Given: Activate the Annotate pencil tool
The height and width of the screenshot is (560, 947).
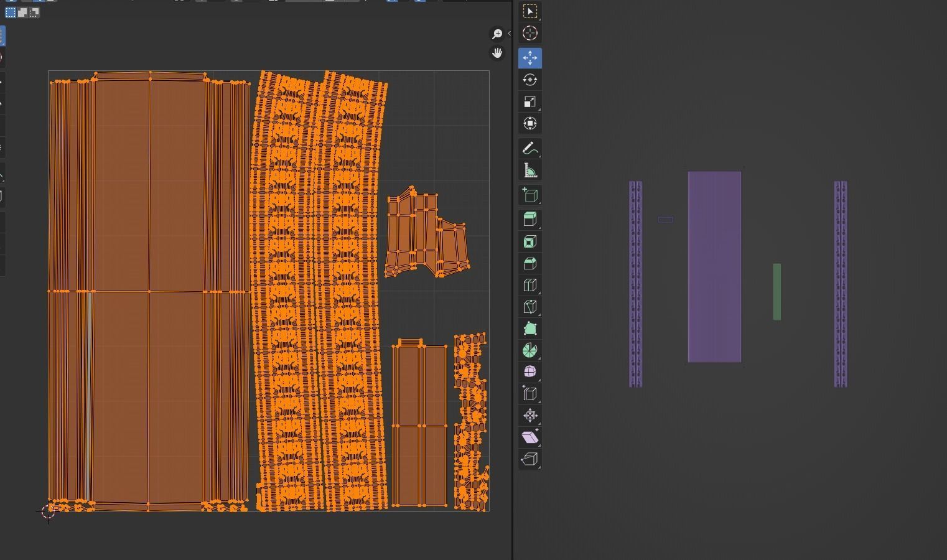Looking at the screenshot, I should pyautogui.click(x=529, y=148).
